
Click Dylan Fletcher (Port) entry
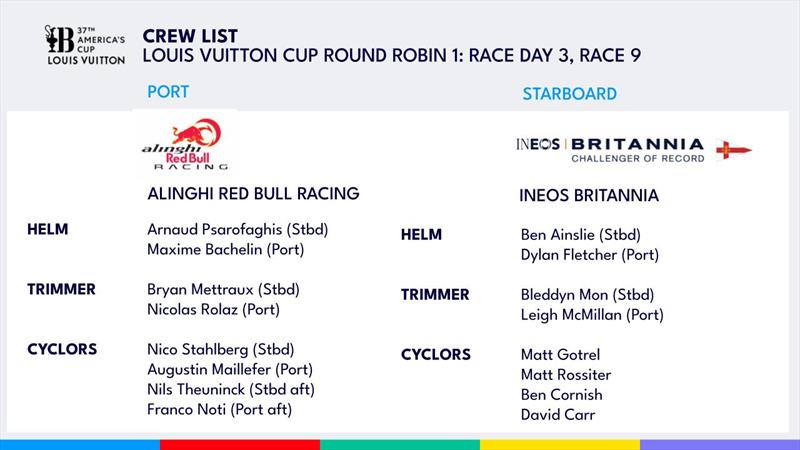(590, 255)
